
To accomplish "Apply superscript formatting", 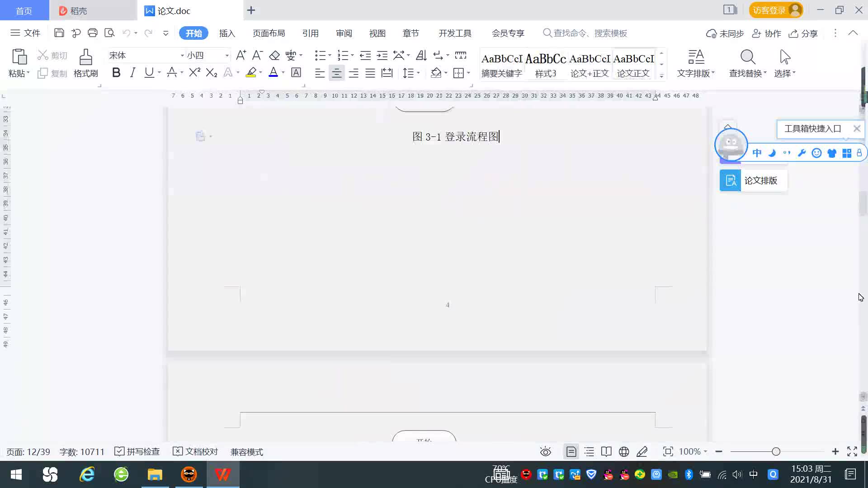I will [195, 72].
